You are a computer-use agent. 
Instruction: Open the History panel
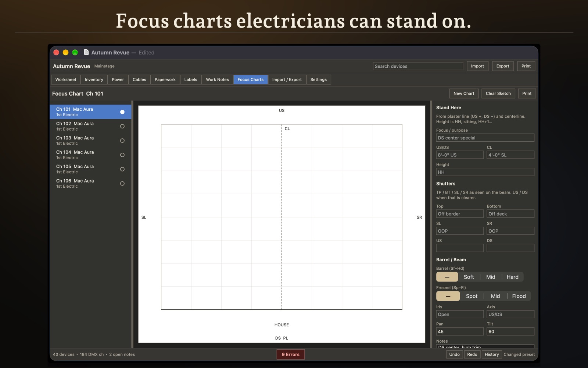[x=492, y=354]
